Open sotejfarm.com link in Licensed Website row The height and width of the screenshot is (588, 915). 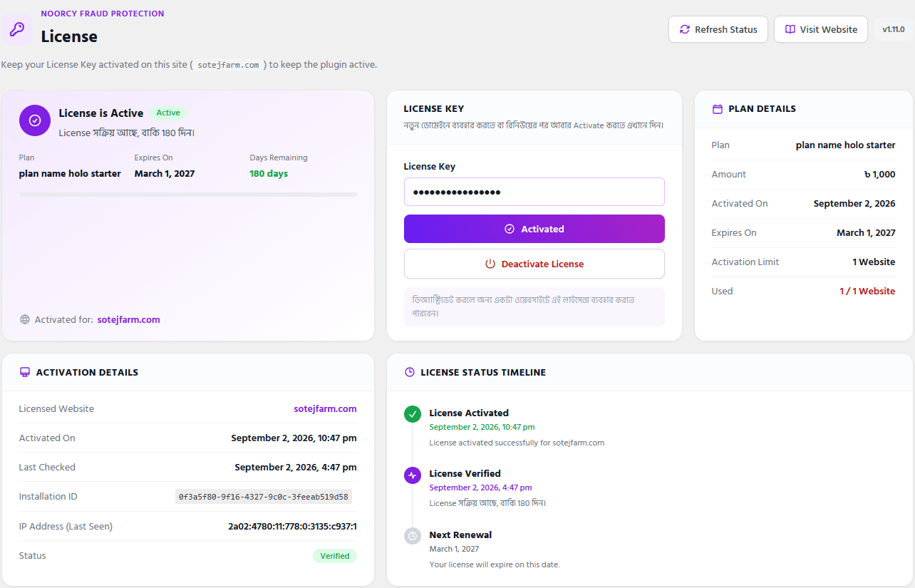[325, 408]
